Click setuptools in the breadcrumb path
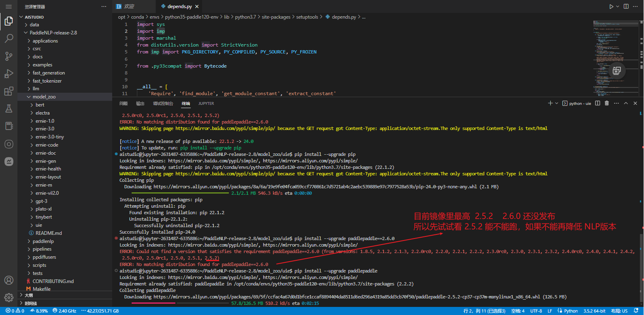The width and height of the screenshot is (644, 315). pos(307,17)
